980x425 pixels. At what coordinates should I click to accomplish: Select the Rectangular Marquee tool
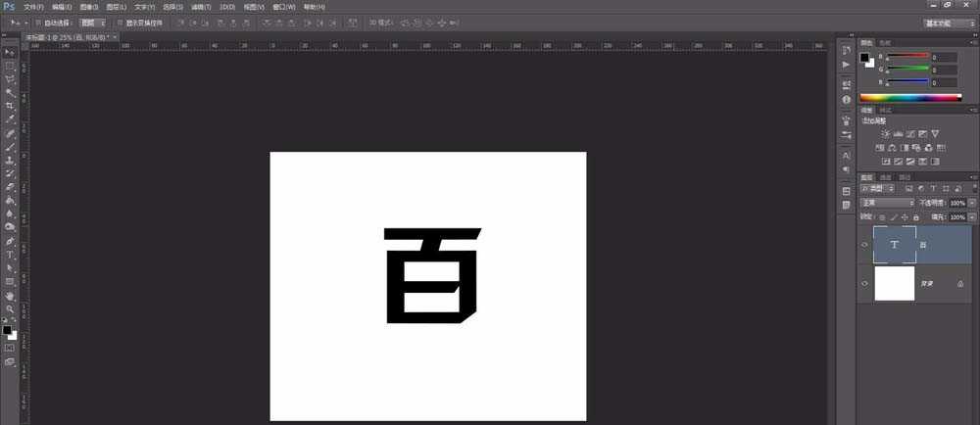click(10, 66)
